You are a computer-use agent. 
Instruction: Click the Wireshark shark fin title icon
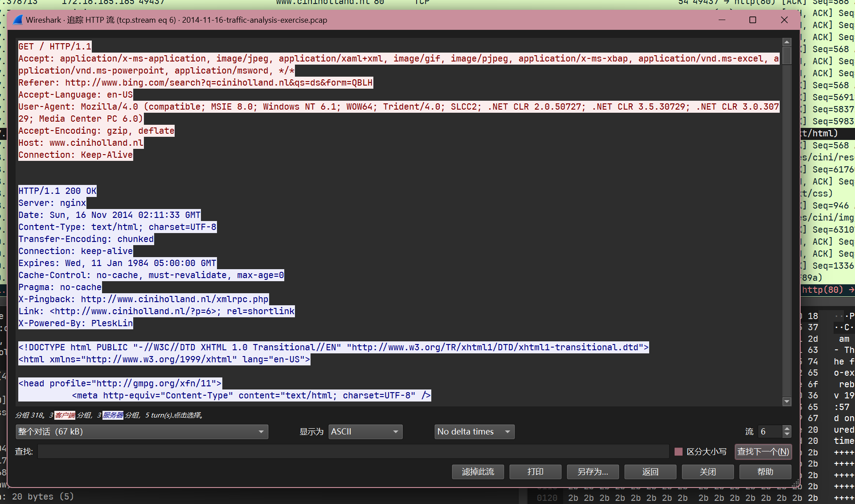18,20
